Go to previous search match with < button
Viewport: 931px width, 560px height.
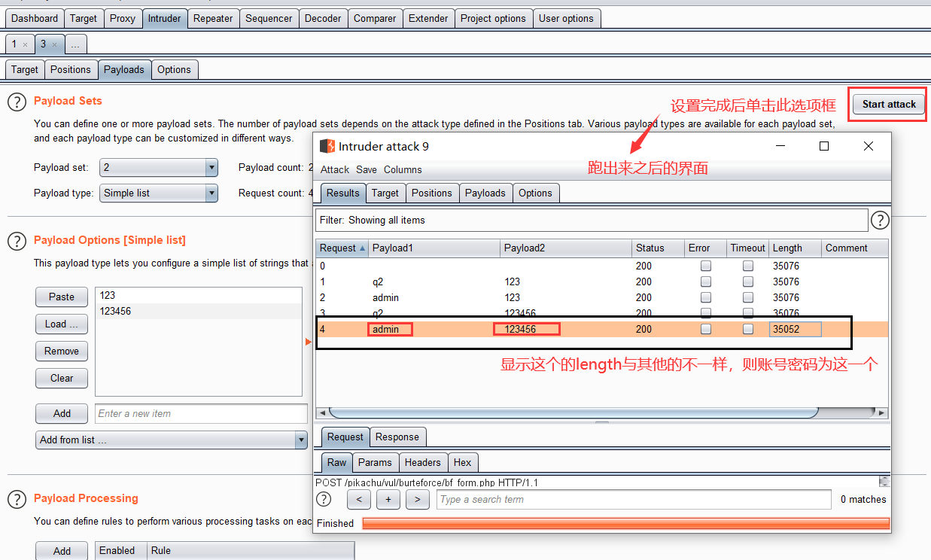pos(359,499)
